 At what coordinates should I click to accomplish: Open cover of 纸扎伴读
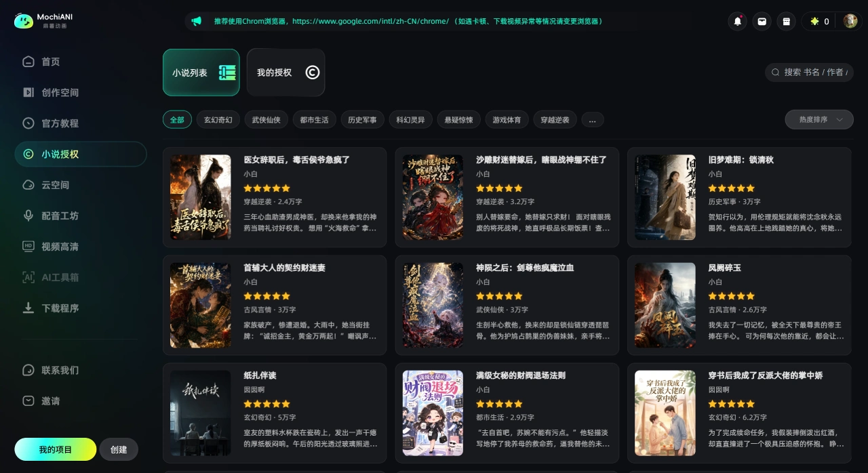[x=201, y=413]
